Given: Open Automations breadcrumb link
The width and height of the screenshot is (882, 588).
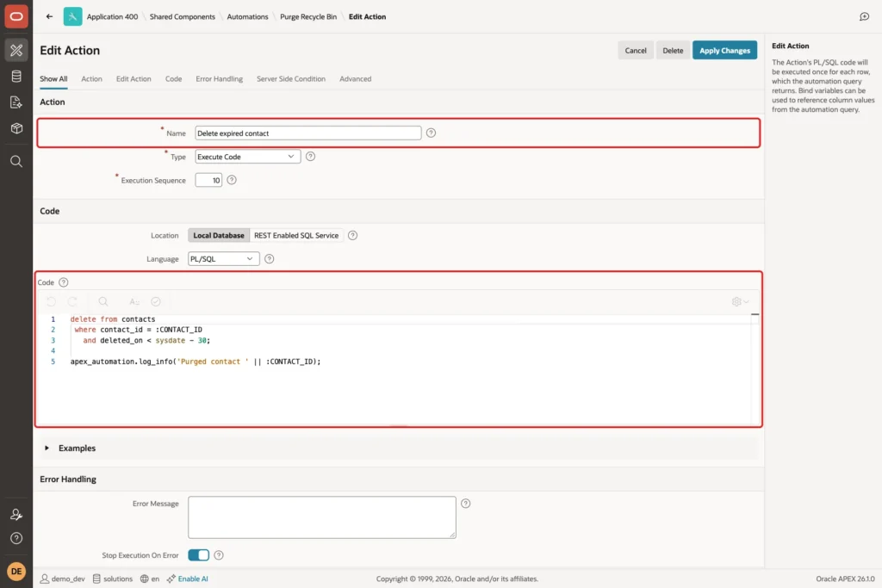Looking at the screenshot, I should (247, 16).
